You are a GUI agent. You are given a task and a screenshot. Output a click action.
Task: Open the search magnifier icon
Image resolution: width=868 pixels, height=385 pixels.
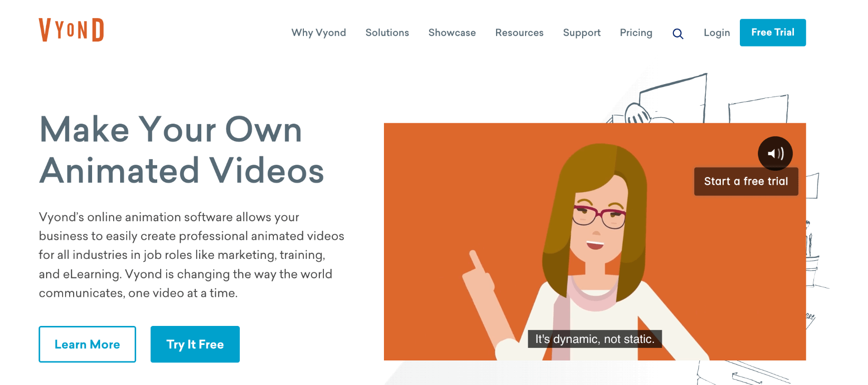pyautogui.click(x=678, y=34)
